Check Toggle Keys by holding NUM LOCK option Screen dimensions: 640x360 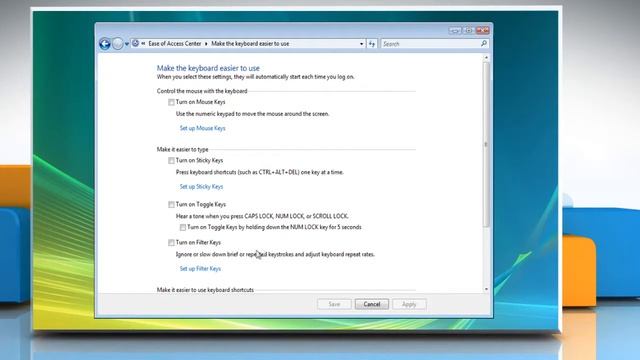click(183, 227)
